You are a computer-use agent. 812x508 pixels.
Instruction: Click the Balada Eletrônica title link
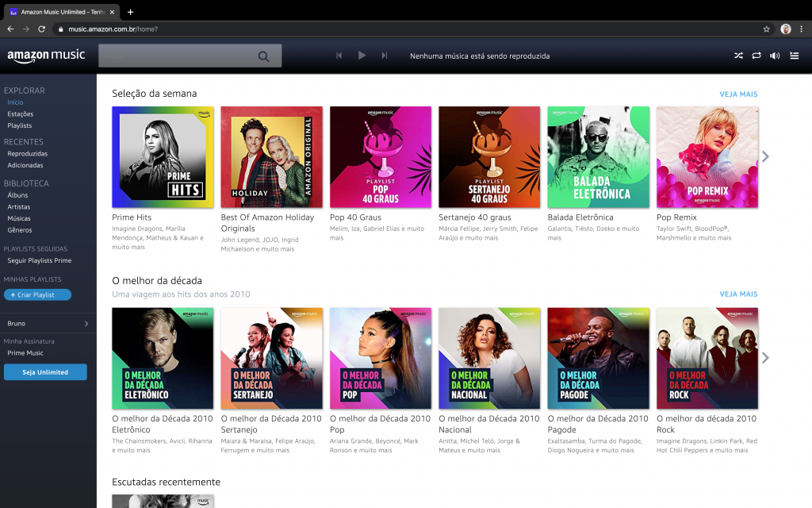[580, 217]
